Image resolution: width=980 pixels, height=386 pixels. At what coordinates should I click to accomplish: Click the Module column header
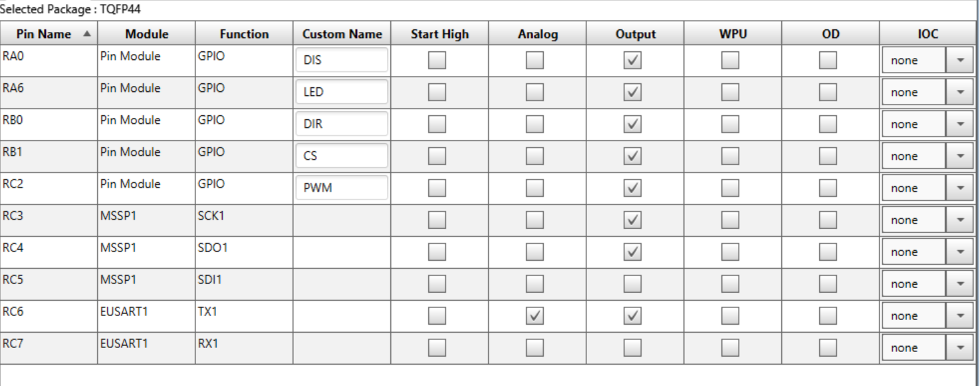[x=146, y=34]
